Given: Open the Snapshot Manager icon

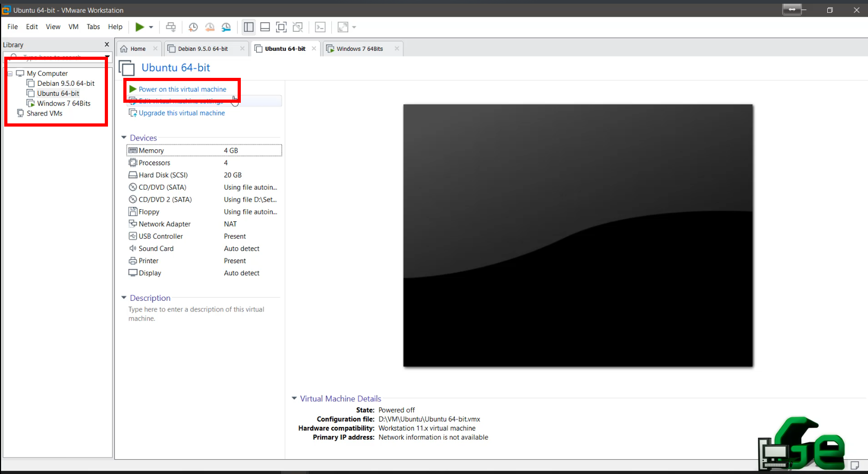Looking at the screenshot, I should (x=226, y=27).
